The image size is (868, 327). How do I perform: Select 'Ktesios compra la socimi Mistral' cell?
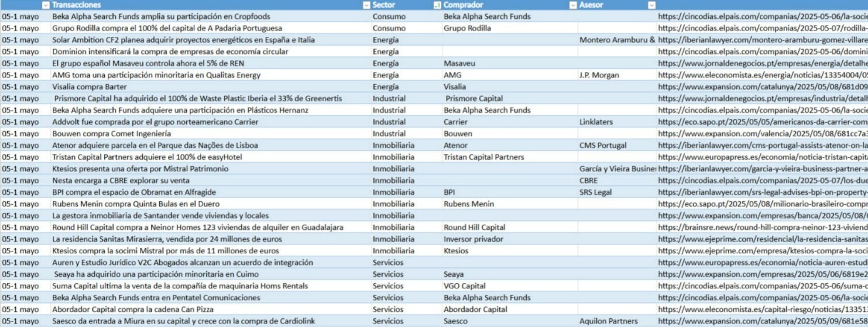(211, 250)
